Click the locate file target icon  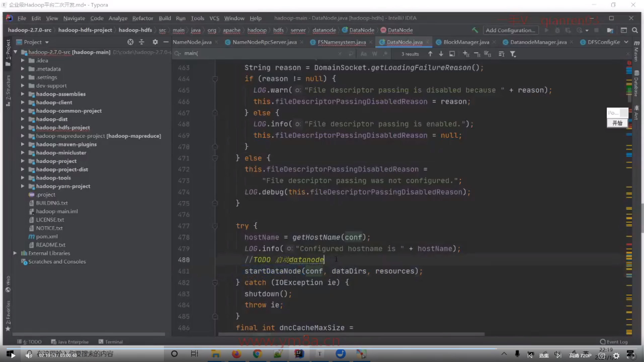click(x=130, y=42)
